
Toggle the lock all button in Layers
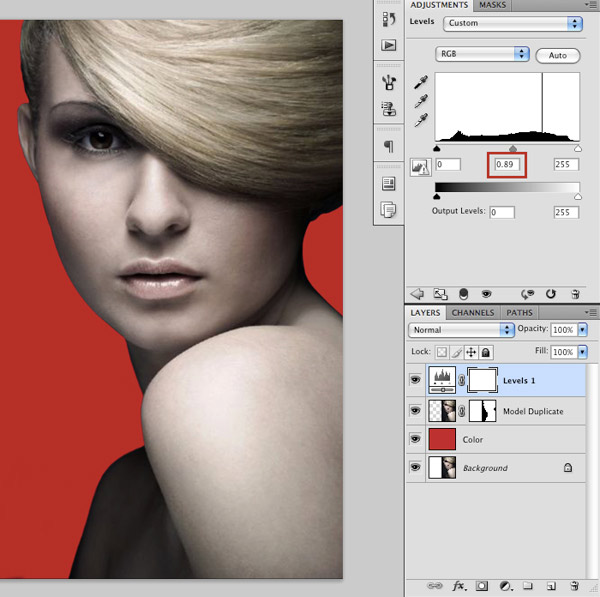(x=486, y=352)
